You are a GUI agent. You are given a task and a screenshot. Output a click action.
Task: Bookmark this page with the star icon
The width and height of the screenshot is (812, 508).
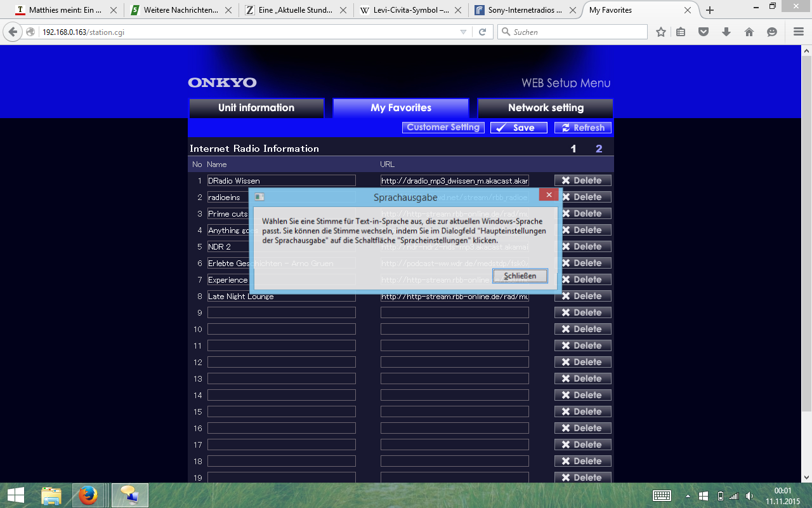661,32
